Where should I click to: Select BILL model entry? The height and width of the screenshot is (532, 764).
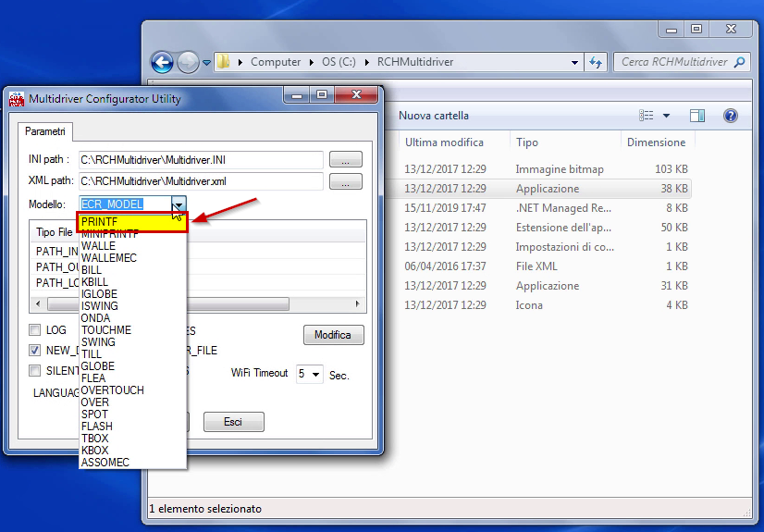(132, 270)
